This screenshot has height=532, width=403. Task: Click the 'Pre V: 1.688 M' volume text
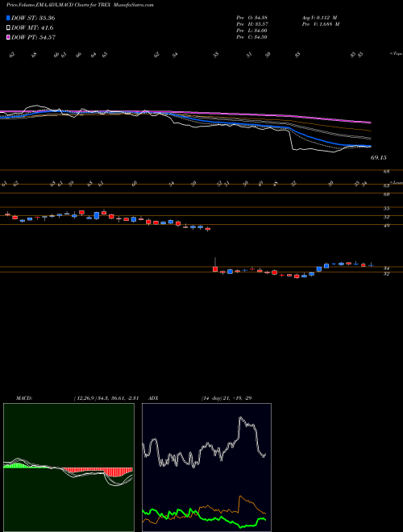tap(320, 24)
